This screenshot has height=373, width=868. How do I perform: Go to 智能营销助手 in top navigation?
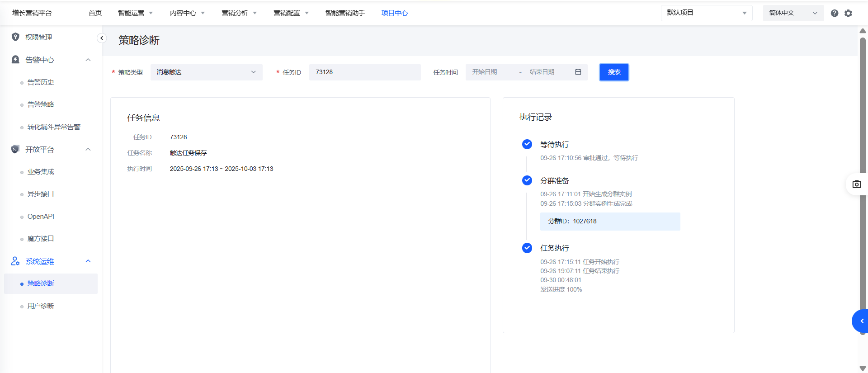point(345,13)
